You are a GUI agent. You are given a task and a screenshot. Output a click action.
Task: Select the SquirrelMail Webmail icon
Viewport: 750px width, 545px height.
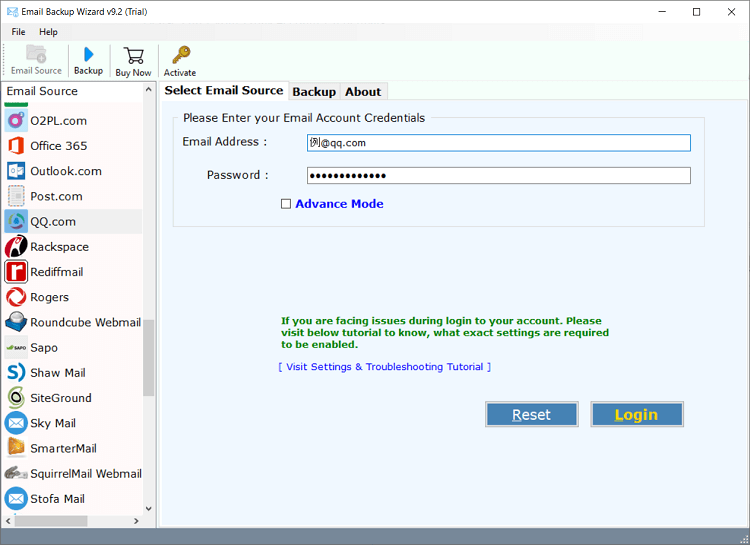(x=16, y=474)
